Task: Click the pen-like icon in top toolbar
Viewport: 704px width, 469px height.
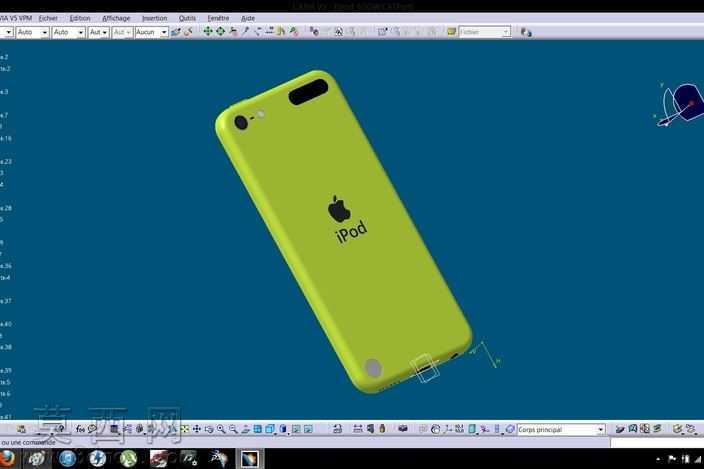Action: tap(246, 31)
